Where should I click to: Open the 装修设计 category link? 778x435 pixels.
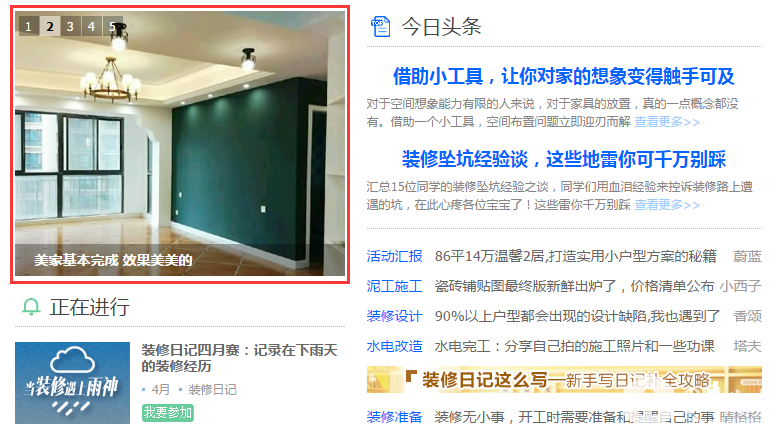click(x=394, y=316)
